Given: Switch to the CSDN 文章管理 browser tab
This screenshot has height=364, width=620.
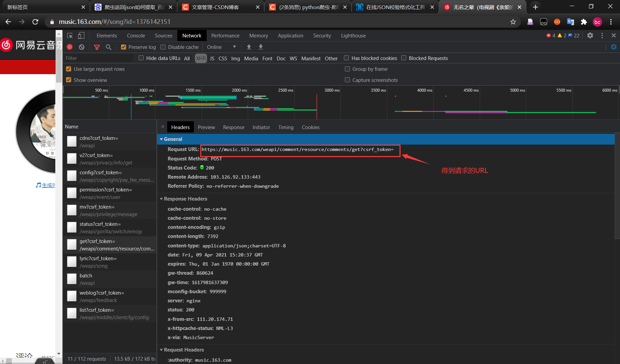Looking at the screenshot, I should pos(221,7).
